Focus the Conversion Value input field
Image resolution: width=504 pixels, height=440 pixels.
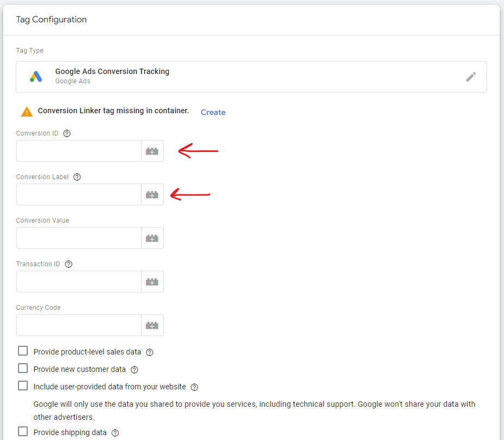[x=79, y=238]
